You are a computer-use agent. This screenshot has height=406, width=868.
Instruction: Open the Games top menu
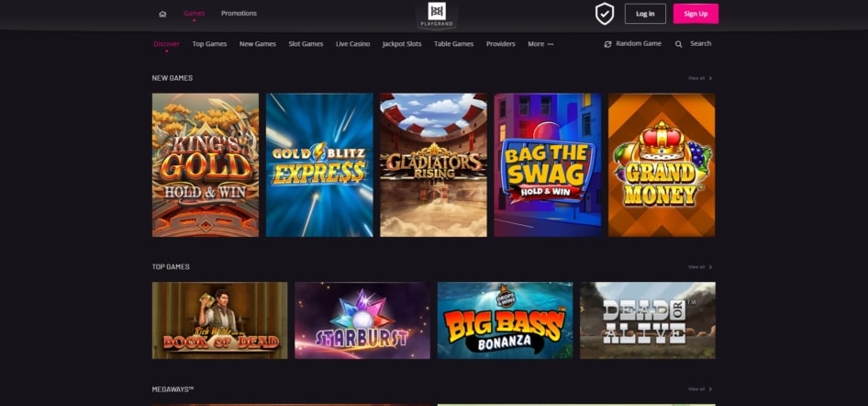pyautogui.click(x=195, y=13)
